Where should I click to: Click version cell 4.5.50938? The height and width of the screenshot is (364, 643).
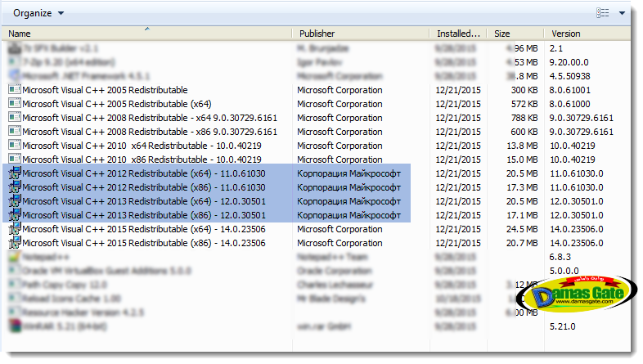tap(570, 76)
